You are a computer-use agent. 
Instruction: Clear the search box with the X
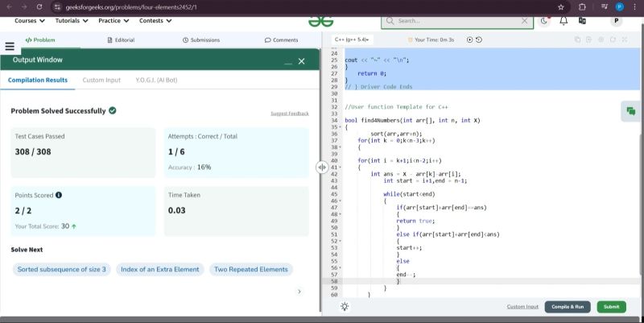525,21
